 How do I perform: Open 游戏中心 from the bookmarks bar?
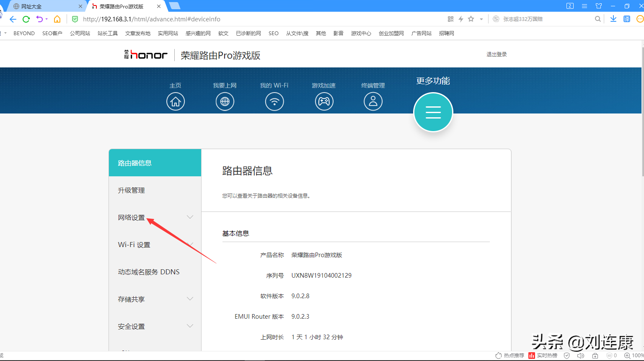point(361,33)
